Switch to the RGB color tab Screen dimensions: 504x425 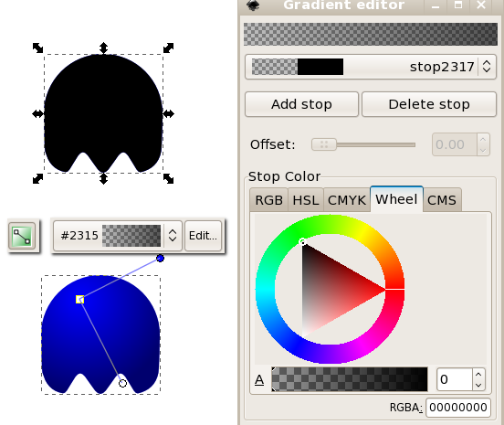[268, 200]
